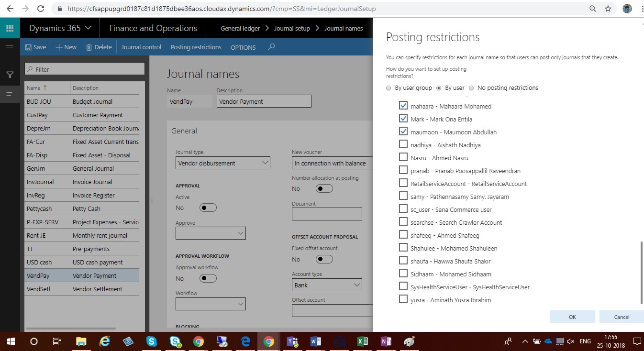The height and width of the screenshot is (351, 644).
Task: Click the Description field Vendor Payment
Action: click(x=264, y=101)
